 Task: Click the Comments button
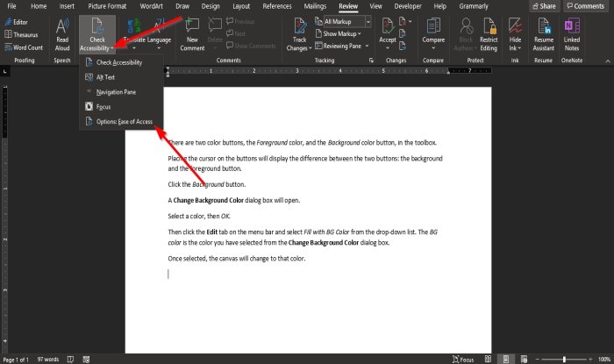click(x=586, y=6)
